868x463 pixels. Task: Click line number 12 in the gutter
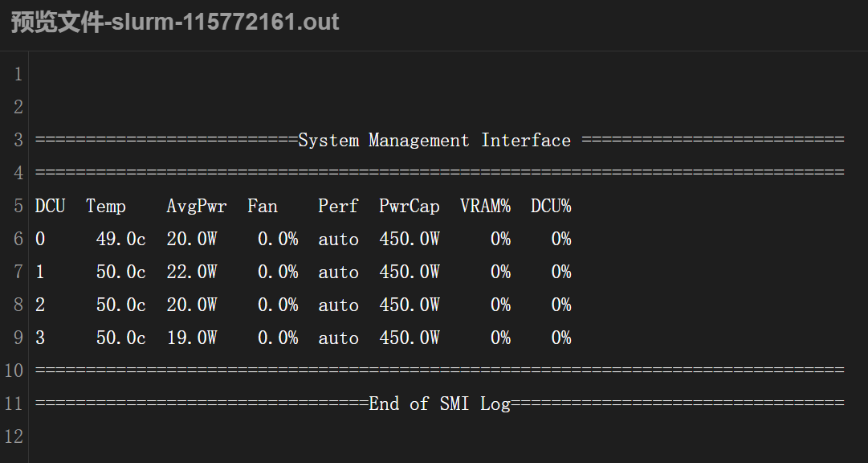(14, 437)
